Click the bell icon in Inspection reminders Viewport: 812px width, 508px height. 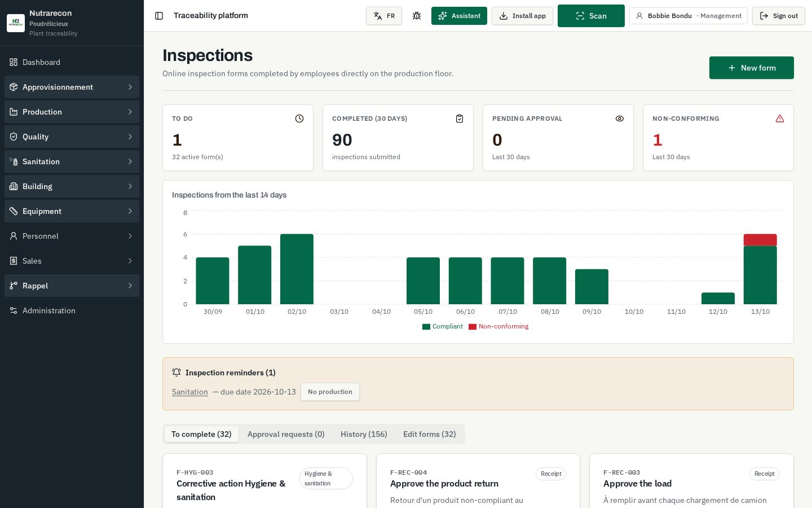click(x=176, y=373)
